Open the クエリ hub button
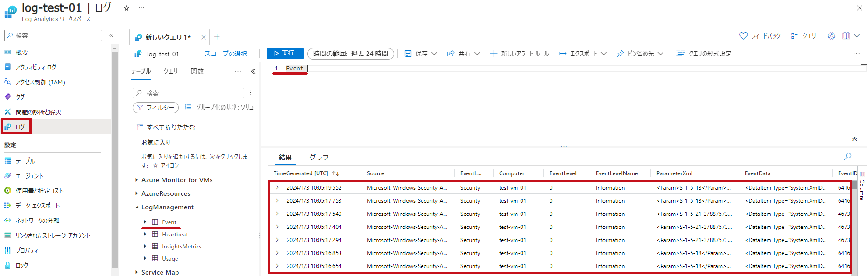Viewport: 868px width, 276px height. (x=804, y=36)
